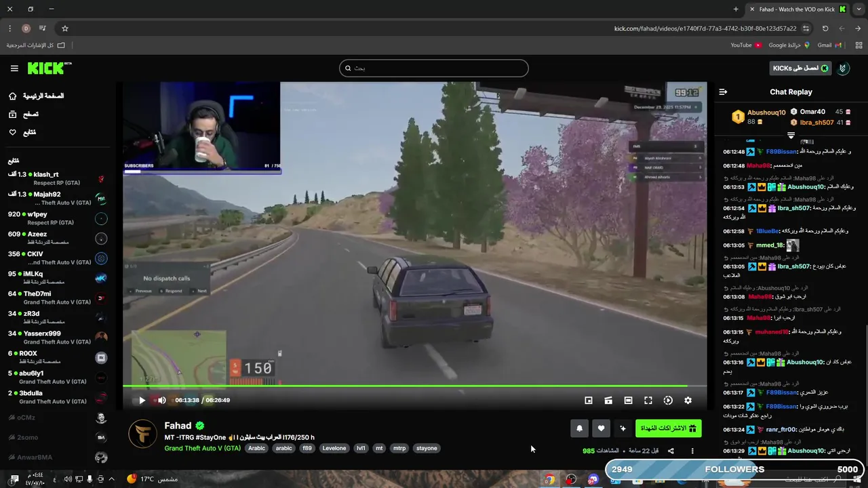Click the sparkle subscribe button

[623, 428]
